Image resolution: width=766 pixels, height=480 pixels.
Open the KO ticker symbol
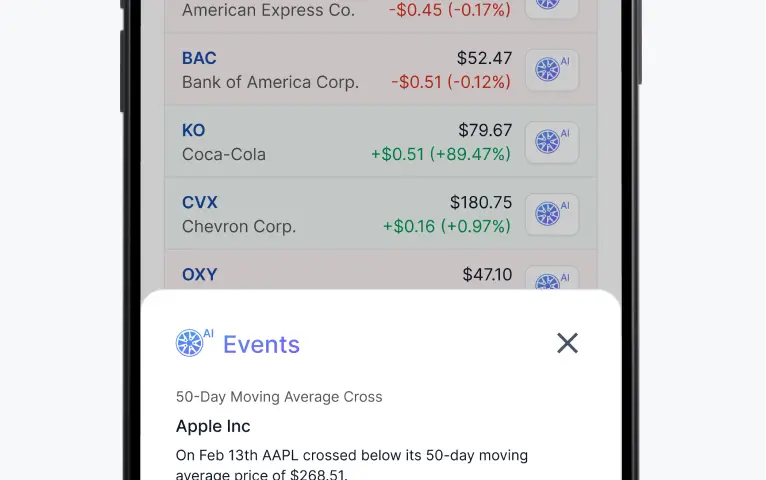point(193,130)
